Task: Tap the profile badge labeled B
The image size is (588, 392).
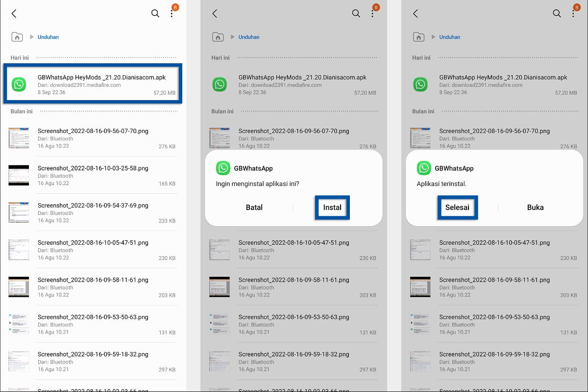Action: [x=175, y=8]
